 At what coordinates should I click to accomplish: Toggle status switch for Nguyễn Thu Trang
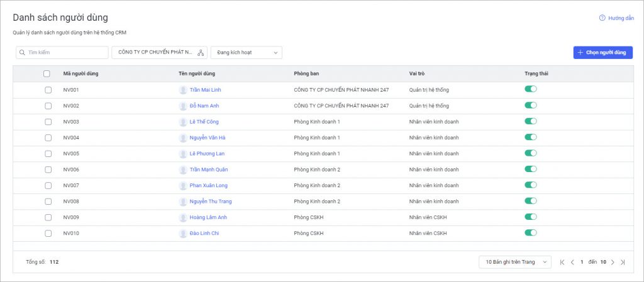coord(531,201)
